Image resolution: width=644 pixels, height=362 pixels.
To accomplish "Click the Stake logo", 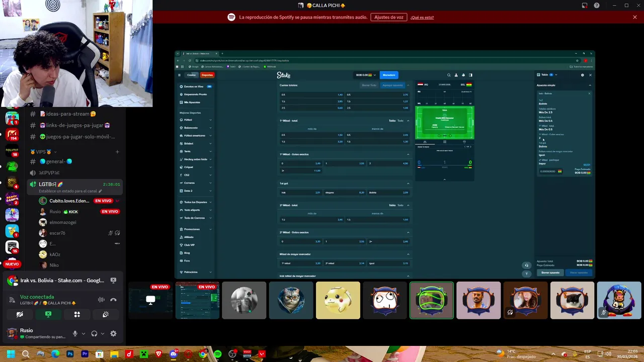I will (x=284, y=75).
